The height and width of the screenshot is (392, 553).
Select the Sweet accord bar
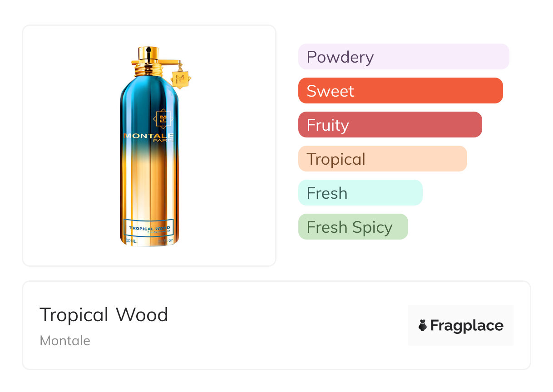coord(400,91)
